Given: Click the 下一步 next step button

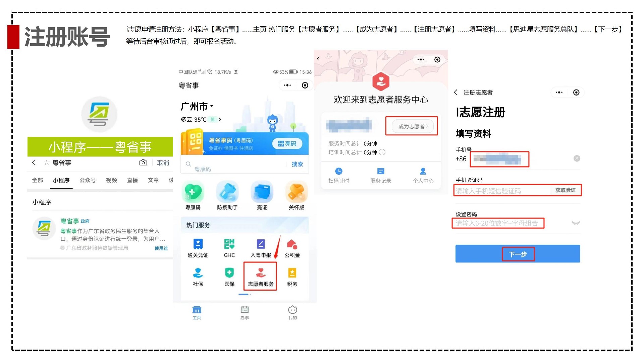Looking at the screenshot, I should (x=518, y=254).
